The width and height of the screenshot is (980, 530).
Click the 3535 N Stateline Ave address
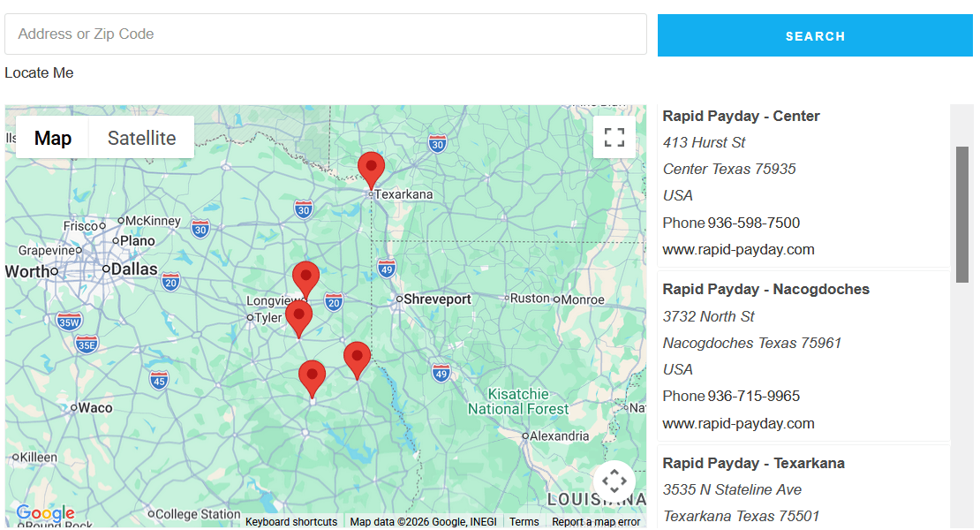point(732,489)
